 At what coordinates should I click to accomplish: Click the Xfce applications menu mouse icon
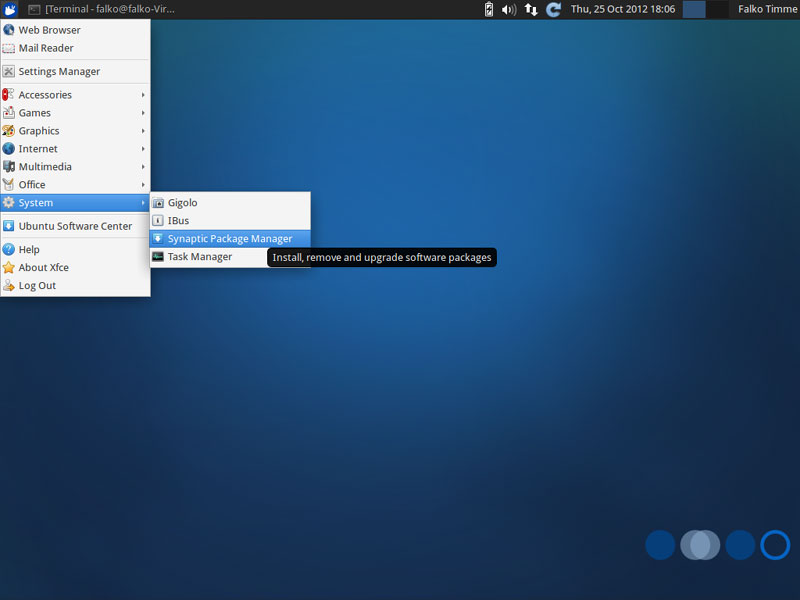point(10,9)
